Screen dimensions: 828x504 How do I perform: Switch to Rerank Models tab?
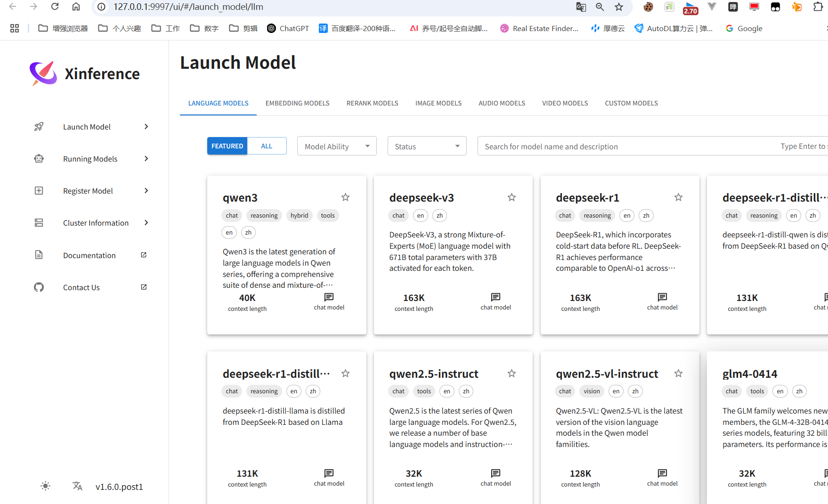click(372, 103)
